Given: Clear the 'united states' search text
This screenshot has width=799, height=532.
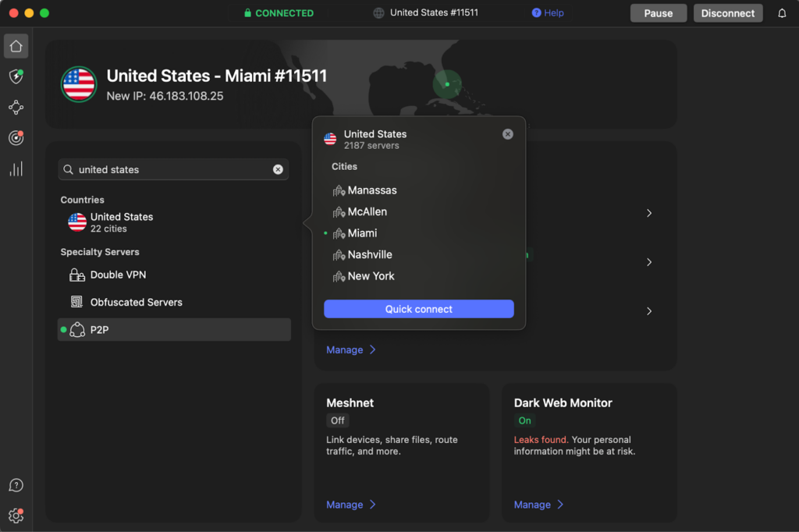Looking at the screenshot, I should coord(278,169).
